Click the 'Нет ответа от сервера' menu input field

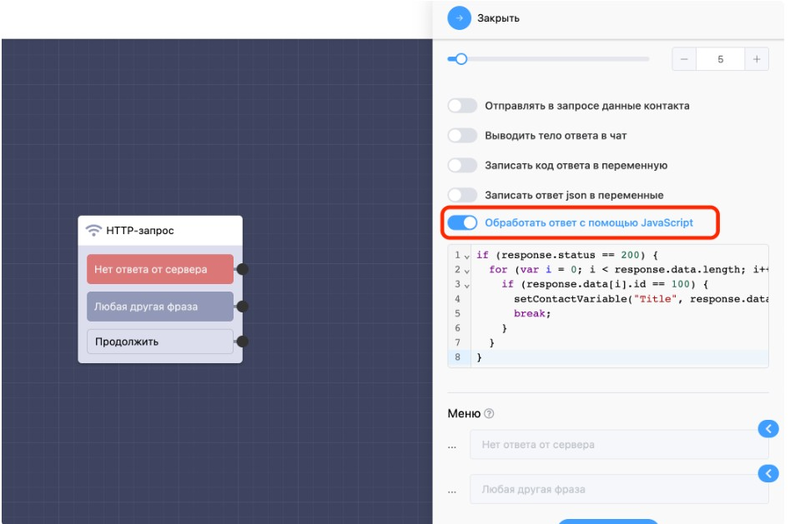615,445
